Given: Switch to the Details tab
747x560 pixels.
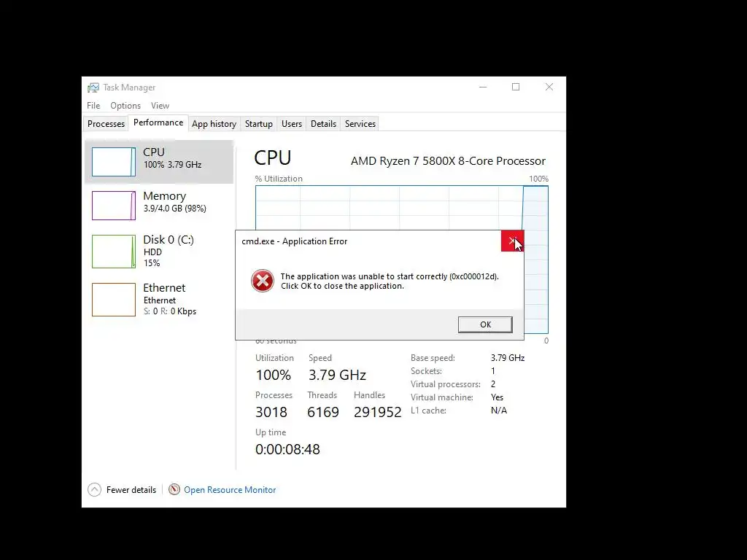Looking at the screenshot, I should click(323, 124).
